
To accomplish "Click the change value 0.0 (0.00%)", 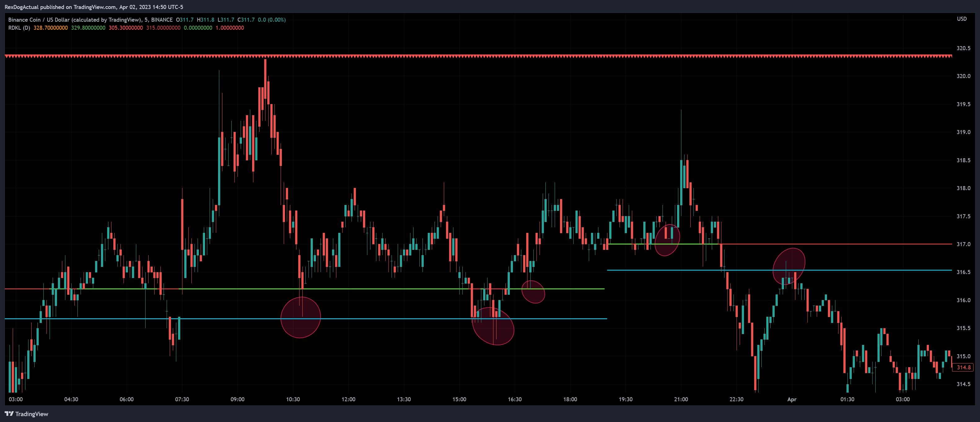I will click(x=272, y=20).
